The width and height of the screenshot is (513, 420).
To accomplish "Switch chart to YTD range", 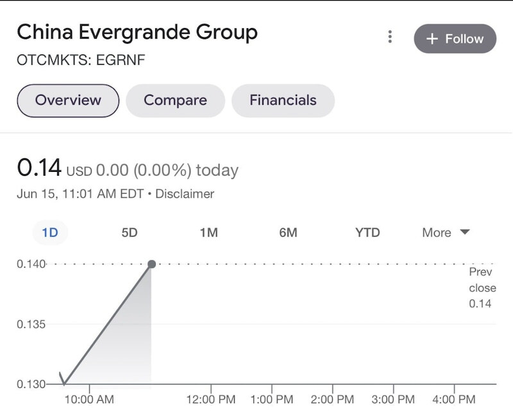I will [367, 233].
